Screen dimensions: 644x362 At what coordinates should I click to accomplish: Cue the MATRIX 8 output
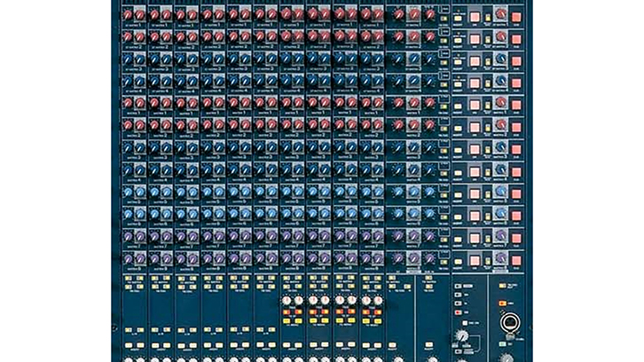pyautogui.click(x=516, y=261)
